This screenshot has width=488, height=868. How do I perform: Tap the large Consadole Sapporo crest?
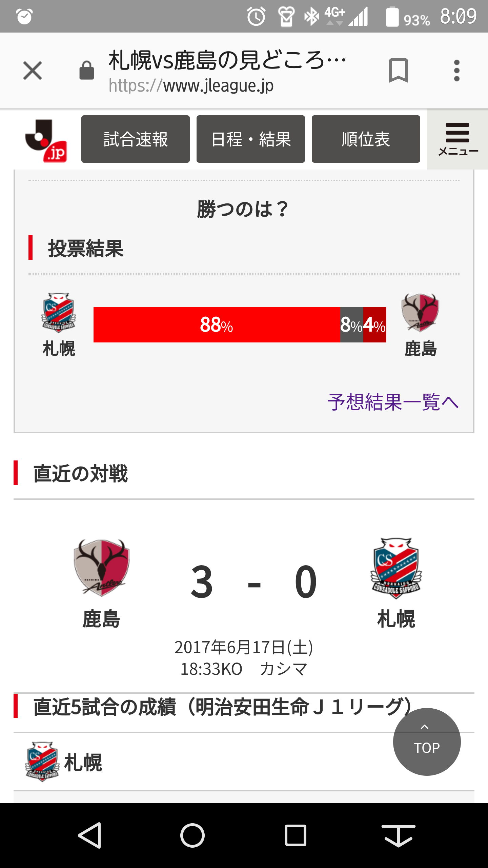click(x=396, y=568)
